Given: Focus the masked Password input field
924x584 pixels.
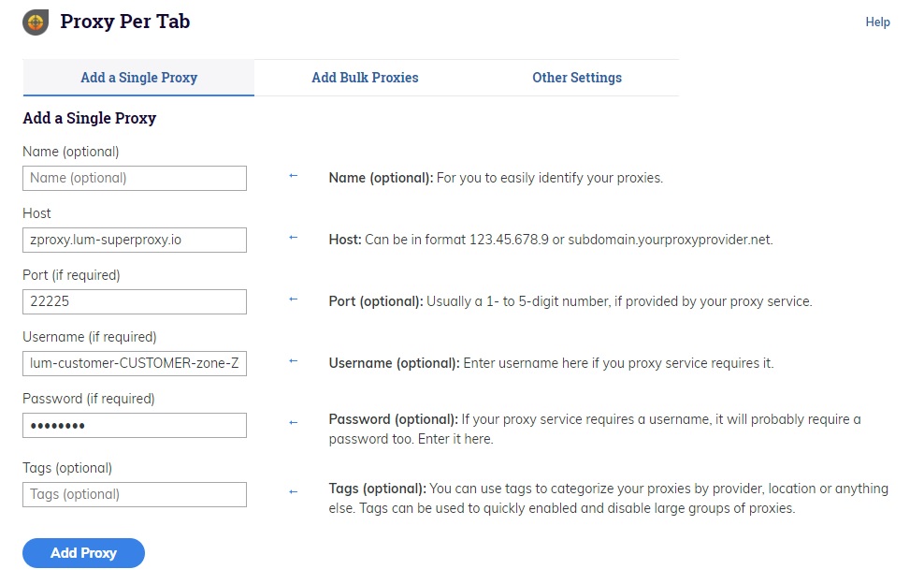Looking at the screenshot, I should [135, 425].
